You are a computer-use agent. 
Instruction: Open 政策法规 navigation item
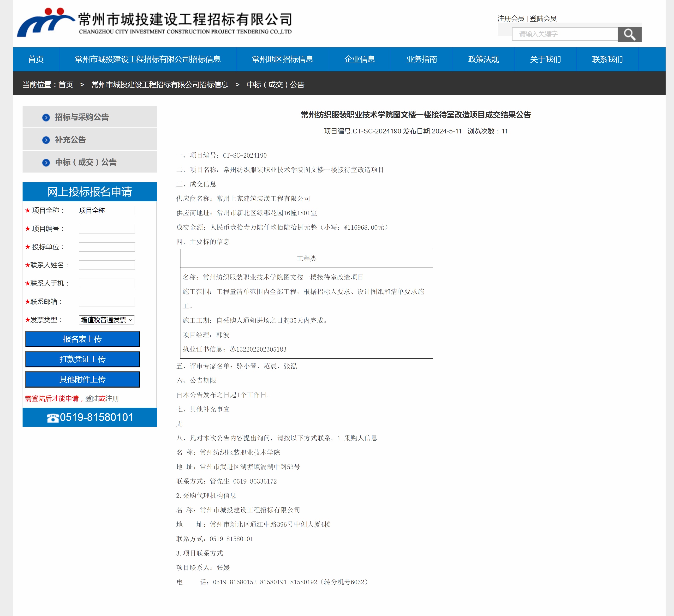click(x=483, y=59)
